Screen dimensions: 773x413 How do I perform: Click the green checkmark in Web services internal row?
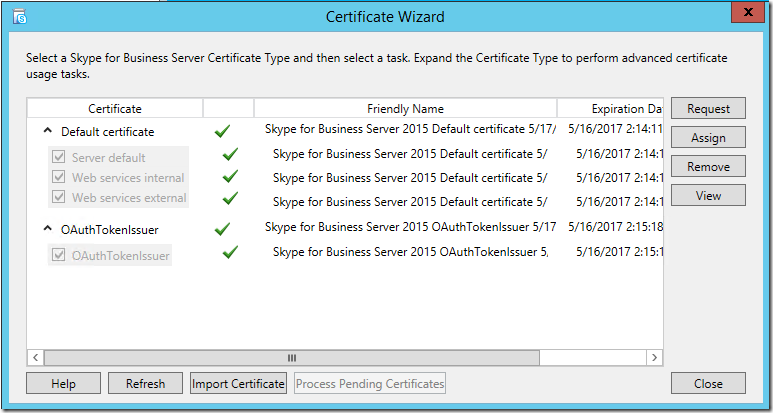230,176
